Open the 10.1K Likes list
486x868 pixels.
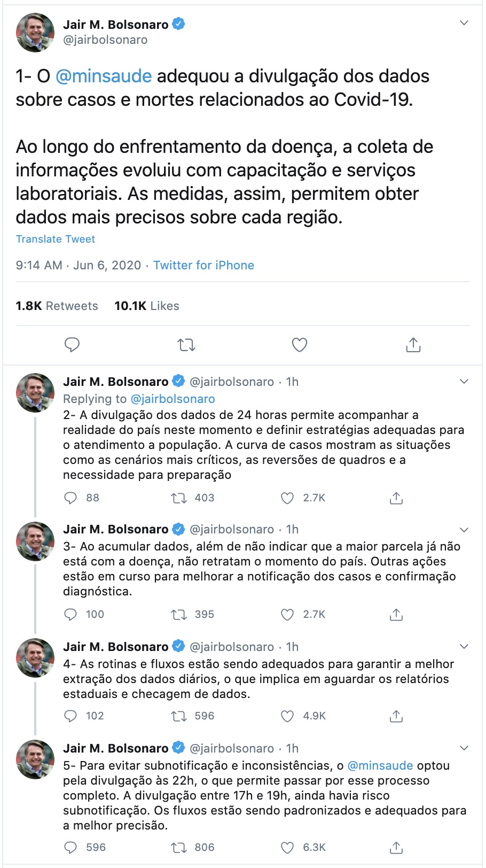coord(146,306)
